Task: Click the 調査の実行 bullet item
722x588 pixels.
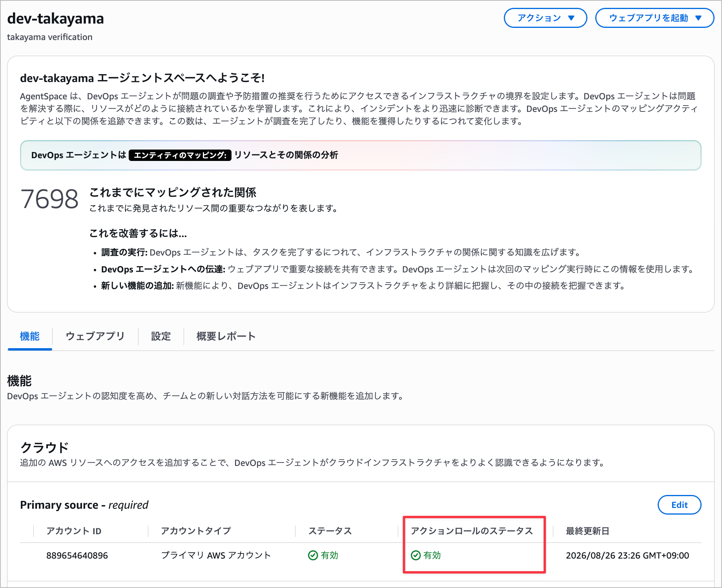Action: pyautogui.click(x=341, y=252)
